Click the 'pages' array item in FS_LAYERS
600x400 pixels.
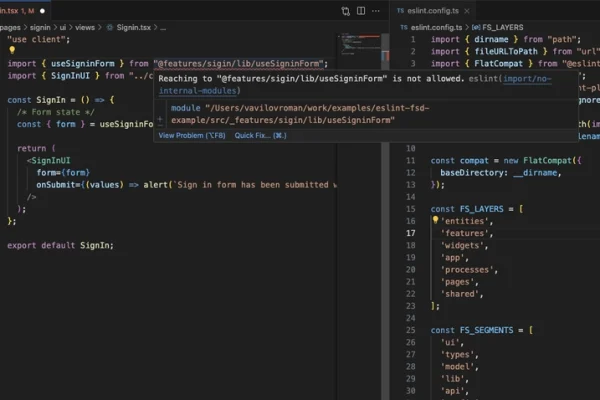coord(460,282)
